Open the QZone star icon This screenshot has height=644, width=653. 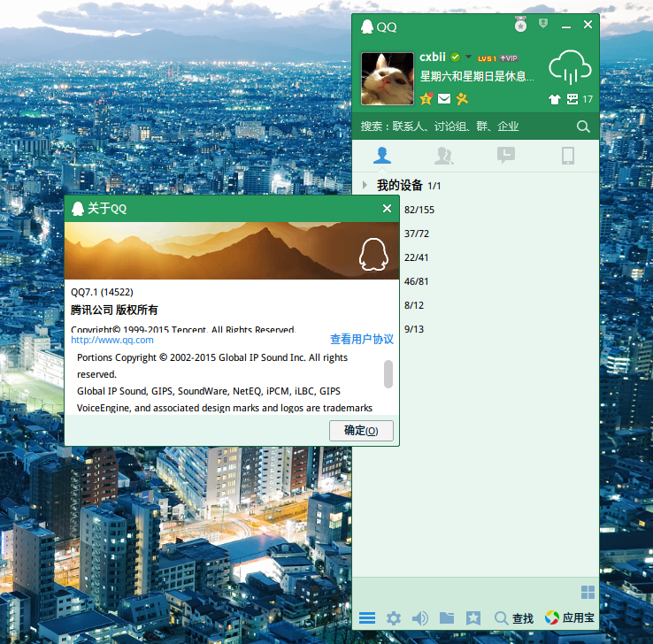pos(426,98)
